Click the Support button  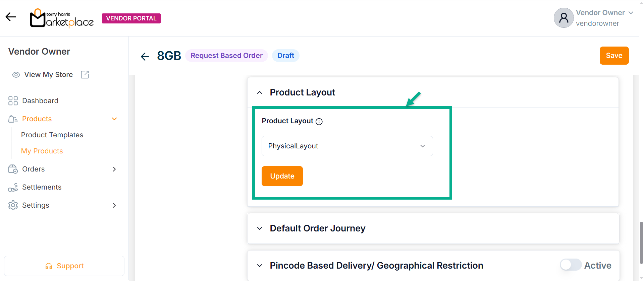click(x=64, y=266)
